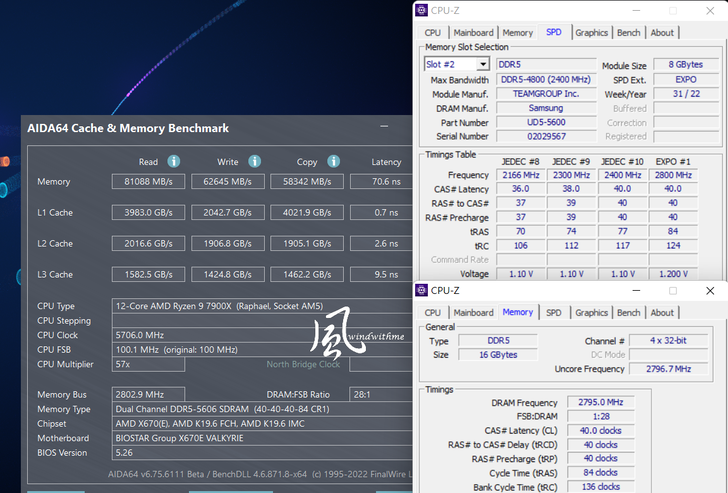Screen dimensions: 728x493
Task: Click CPU-Z logo in lower window title bar
Action: coord(423,291)
